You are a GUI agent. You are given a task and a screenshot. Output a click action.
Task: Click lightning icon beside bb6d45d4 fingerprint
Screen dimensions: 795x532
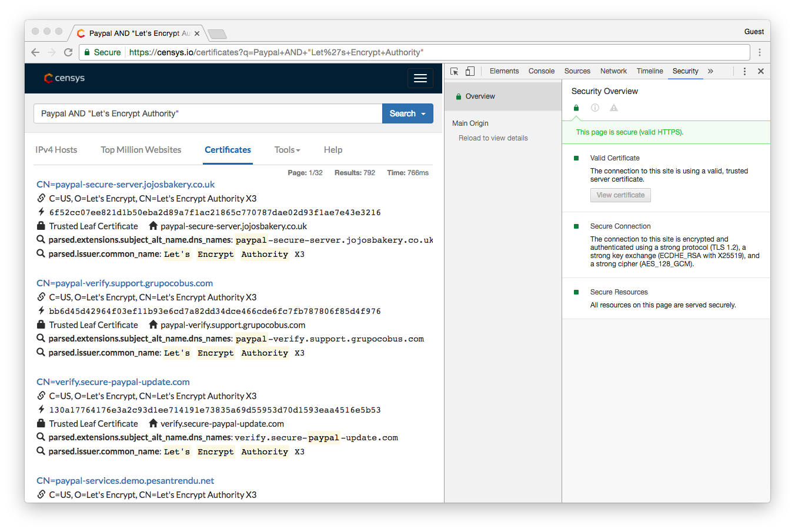[41, 310]
